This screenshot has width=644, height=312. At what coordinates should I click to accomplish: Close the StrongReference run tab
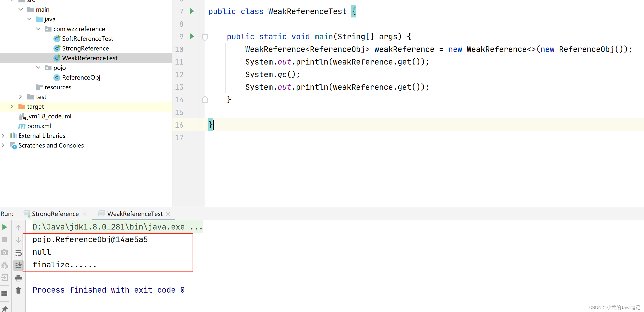click(85, 214)
